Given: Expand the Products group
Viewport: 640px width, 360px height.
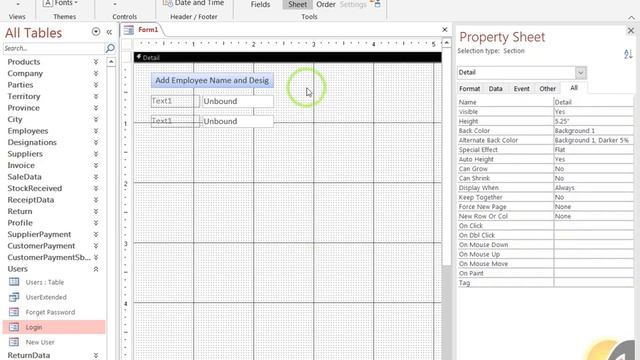Looking at the screenshot, I should [x=96, y=62].
